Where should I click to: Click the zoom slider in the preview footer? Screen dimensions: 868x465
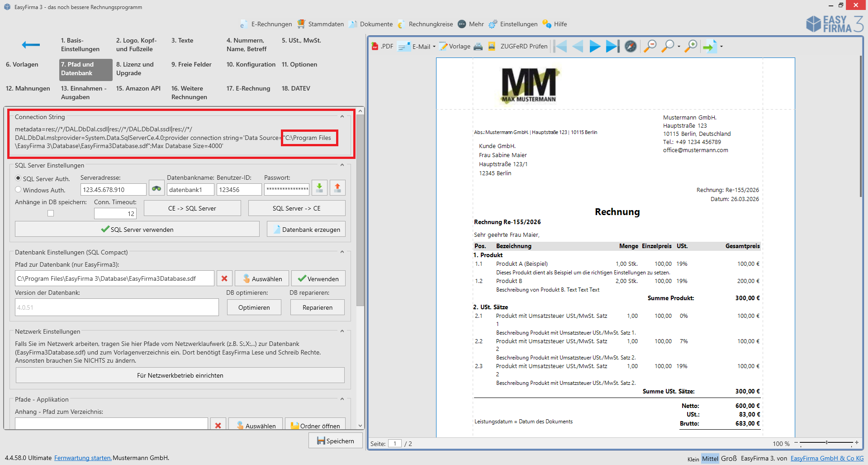pos(826,442)
